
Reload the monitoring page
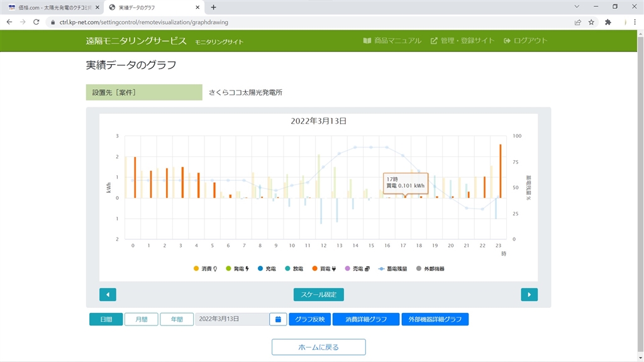coord(36,22)
